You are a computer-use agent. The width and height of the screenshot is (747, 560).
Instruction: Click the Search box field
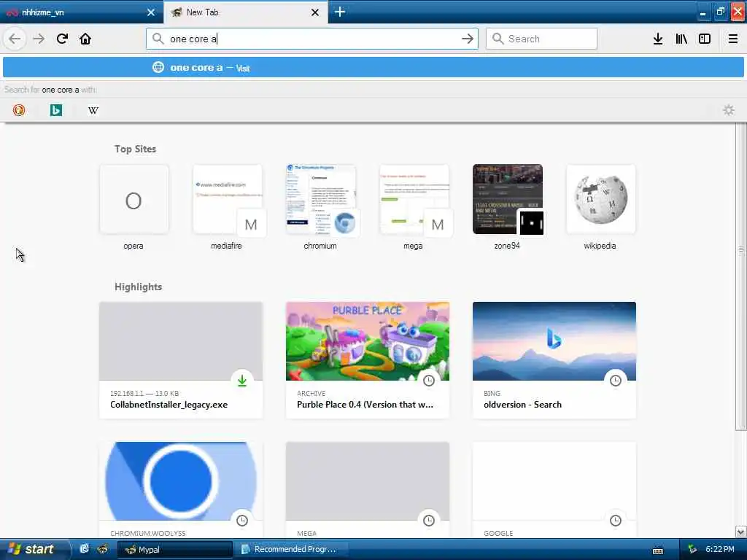541,39
